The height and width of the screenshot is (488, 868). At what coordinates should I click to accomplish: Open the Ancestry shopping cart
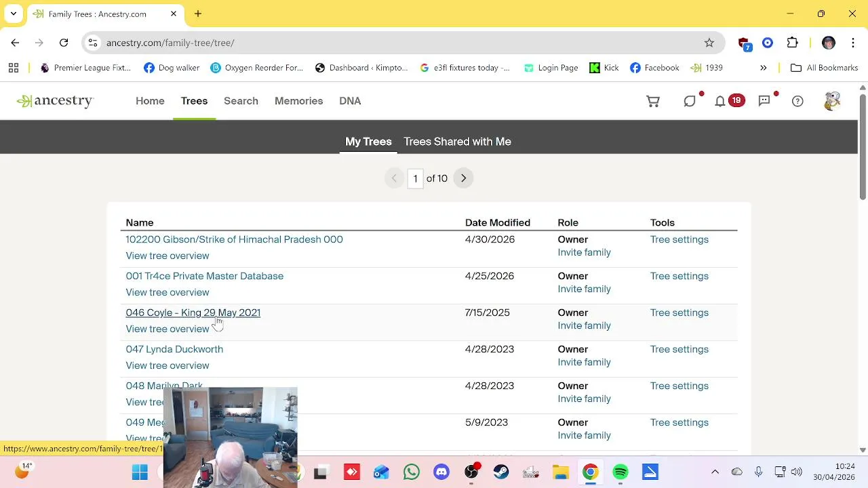[653, 101]
